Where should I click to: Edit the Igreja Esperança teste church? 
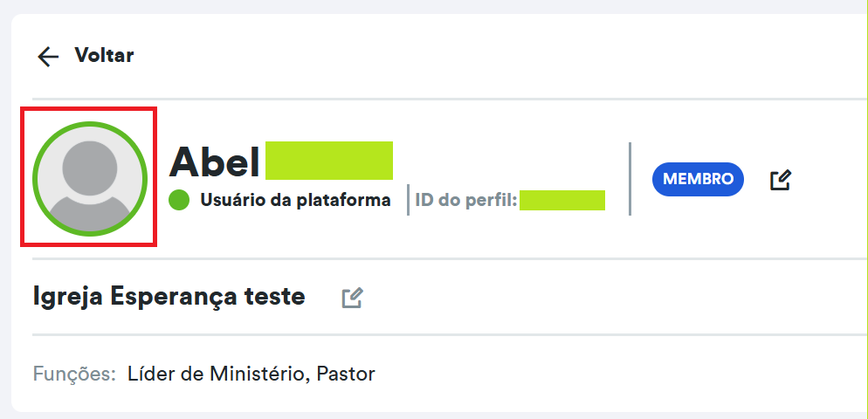coord(352,298)
